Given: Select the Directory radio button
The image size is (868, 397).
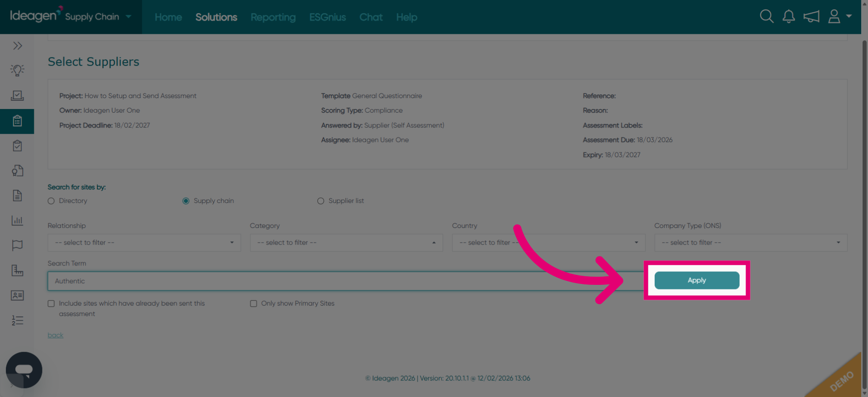Looking at the screenshot, I should point(51,201).
